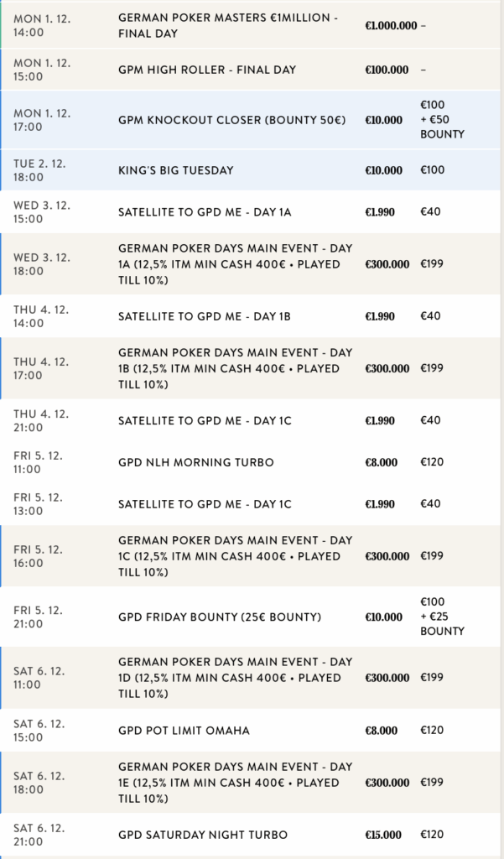Image resolution: width=504 pixels, height=859 pixels.
Task: Click the TUE 2. 12. 18:00 date cell
Action: (42, 170)
